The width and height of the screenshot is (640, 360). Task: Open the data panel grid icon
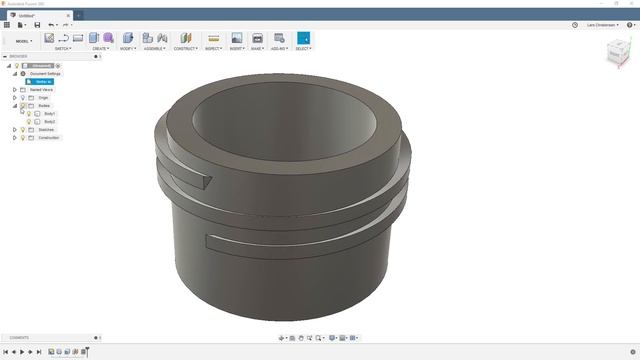click(7, 25)
